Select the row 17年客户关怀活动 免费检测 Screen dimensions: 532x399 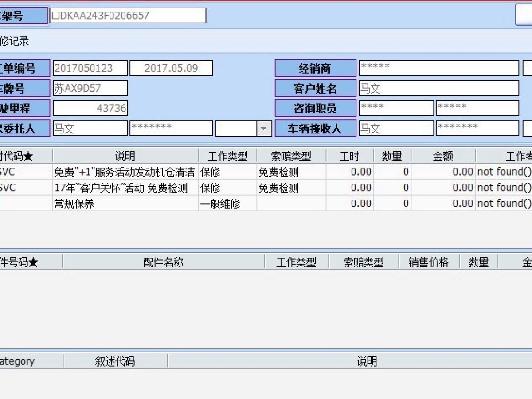point(124,188)
